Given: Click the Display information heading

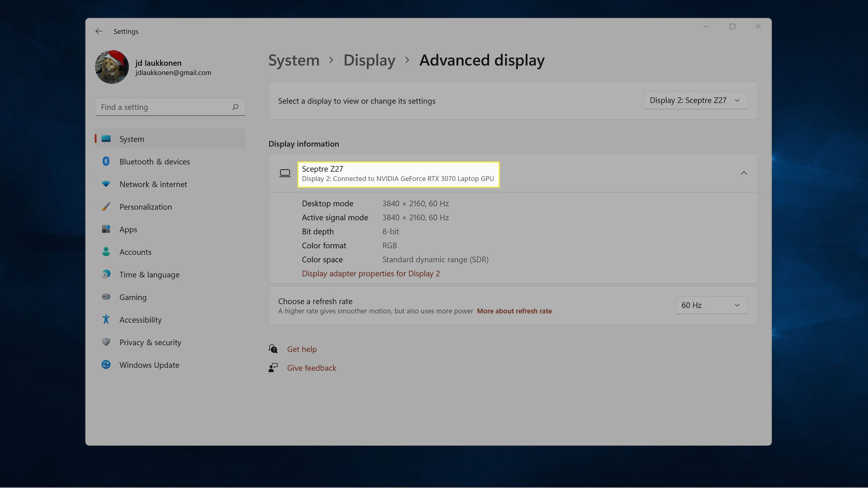Looking at the screenshot, I should pyautogui.click(x=304, y=144).
